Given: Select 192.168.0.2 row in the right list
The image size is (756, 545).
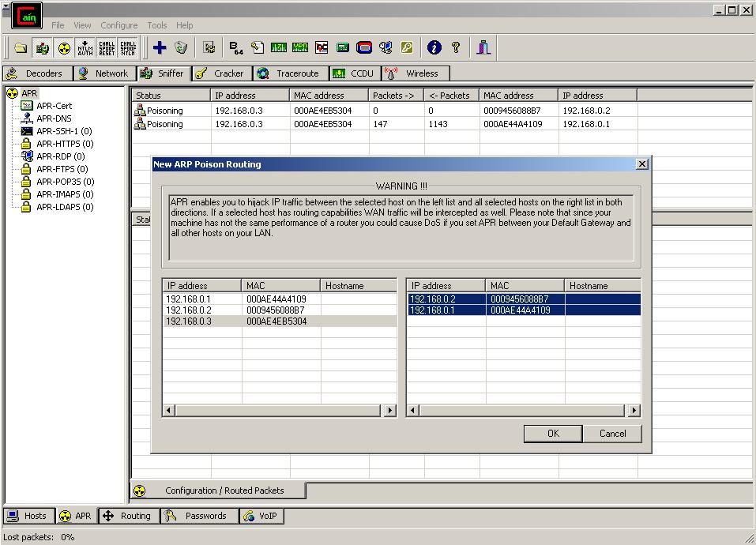Looking at the screenshot, I should coord(524,299).
